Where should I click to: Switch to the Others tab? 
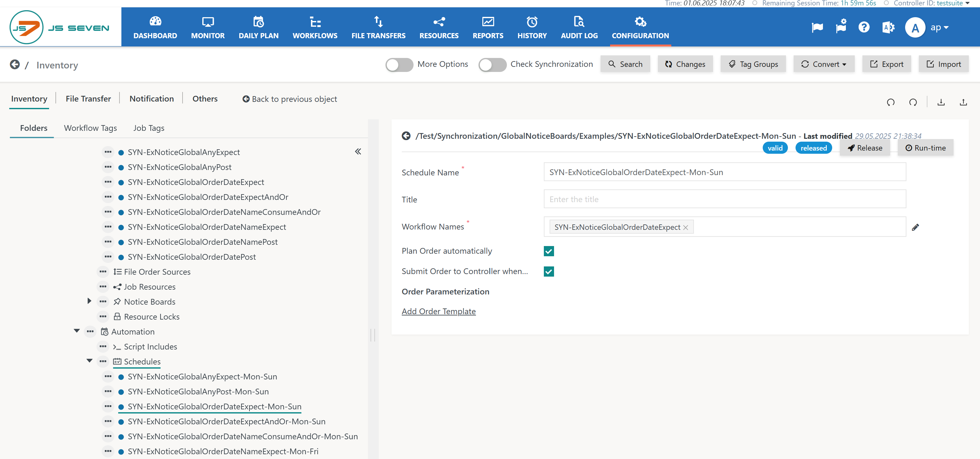click(205, 99)
